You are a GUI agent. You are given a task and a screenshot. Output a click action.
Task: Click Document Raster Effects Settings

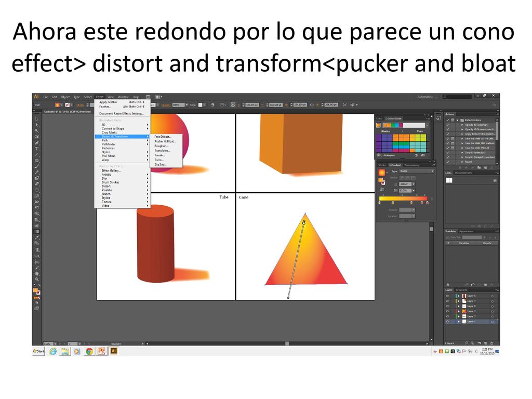122,114
